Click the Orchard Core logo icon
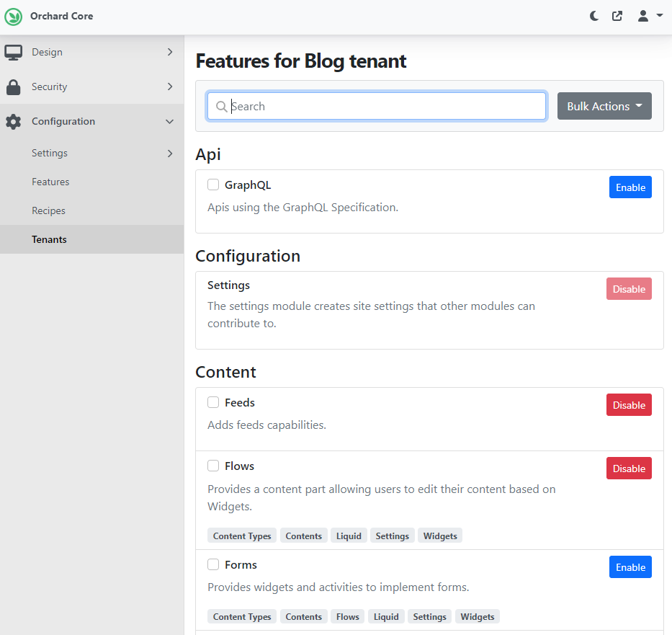Image resolution: width=672 pixels, height=635 pixels. 13,17
